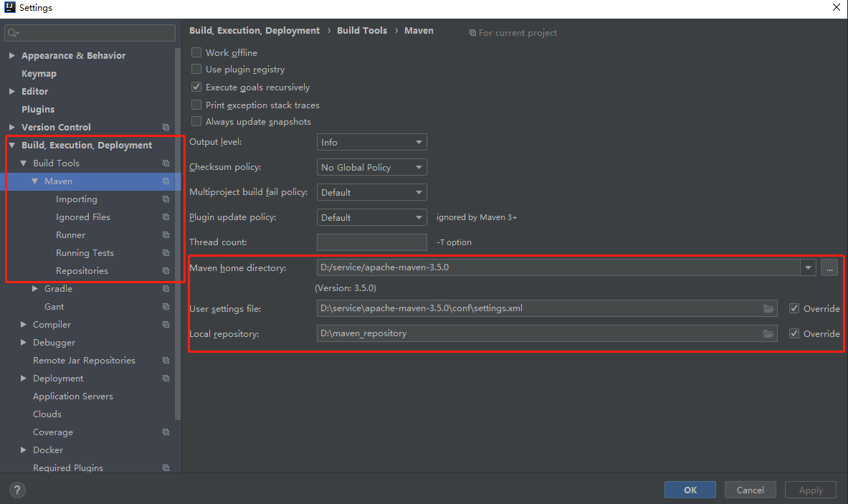Image resolution: width=848 pixels, height=504 pixels.
Task: Open Application Servers settings
Action: coord(73,396)
